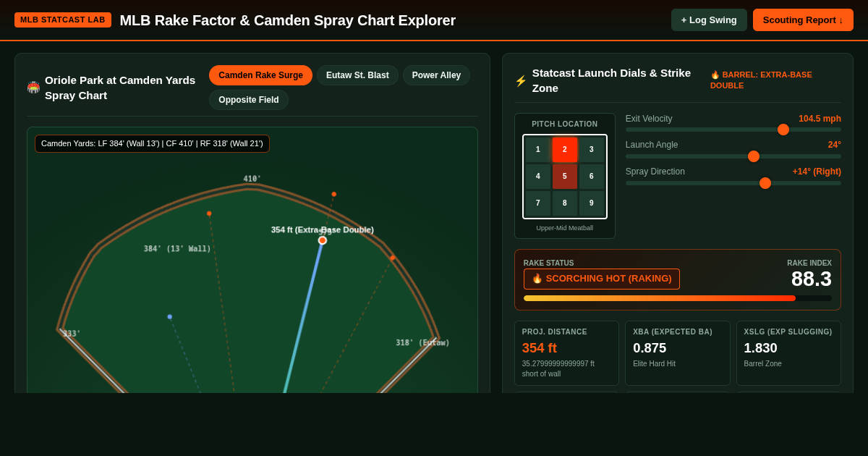Click the SCORCHING HOT (RAKING) status badge
This screenshot has height=456, width=868.
click(x=602, y=279)
